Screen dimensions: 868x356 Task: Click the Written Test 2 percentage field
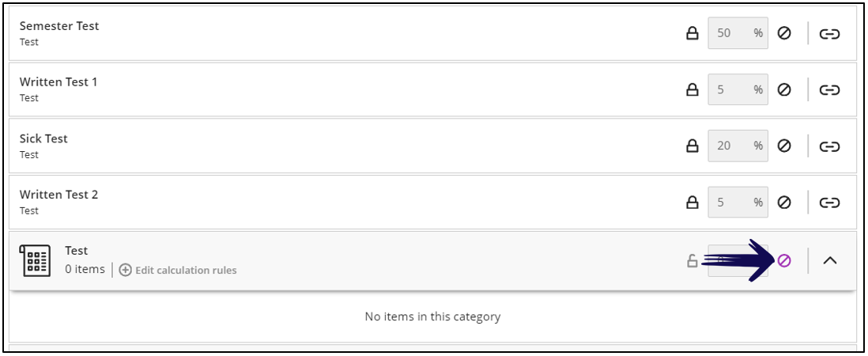(x=738, y=203)
